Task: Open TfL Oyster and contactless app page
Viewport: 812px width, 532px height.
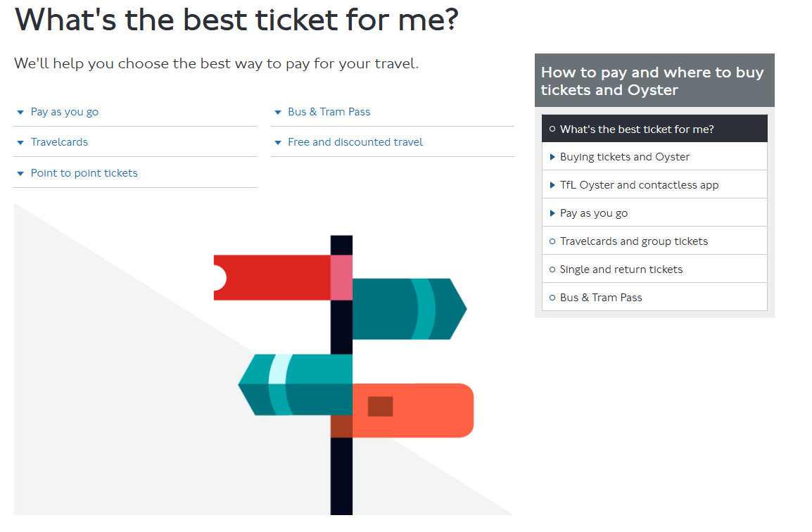Action: point(639,185)
